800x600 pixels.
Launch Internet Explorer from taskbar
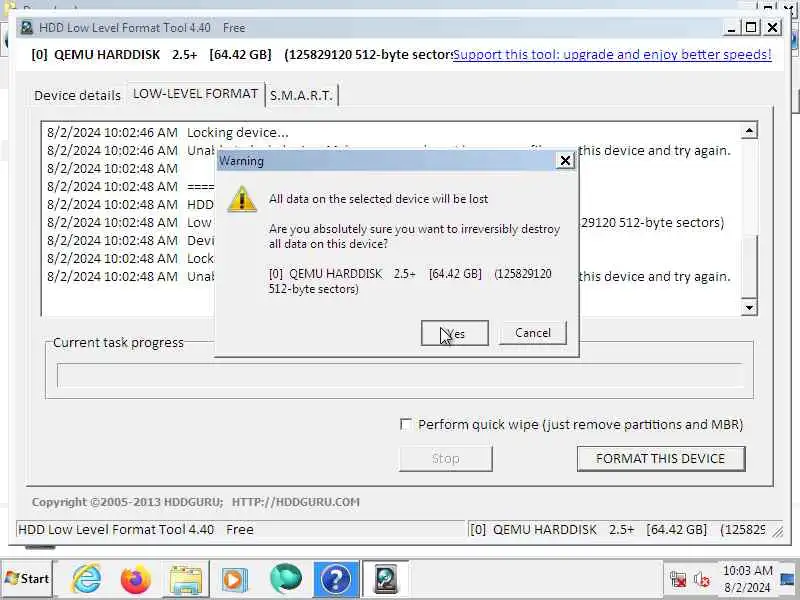(x=87, y=579)
